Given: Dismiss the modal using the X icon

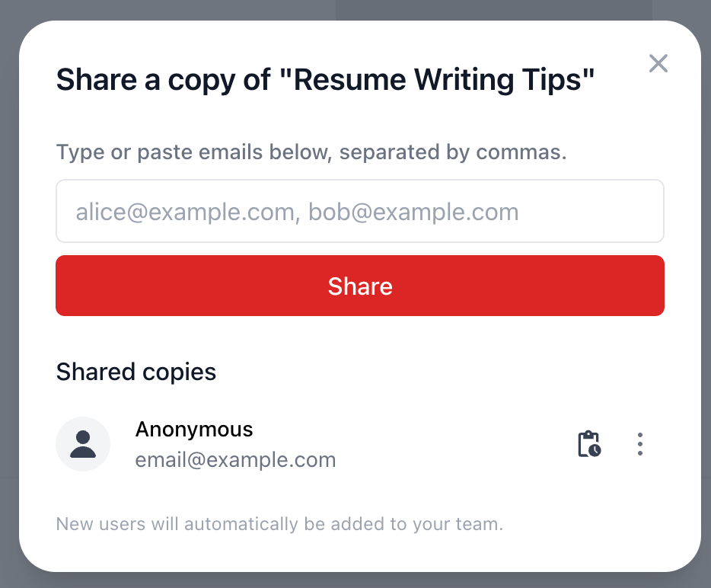Looking at the screenshot, I should pos(658,63).
